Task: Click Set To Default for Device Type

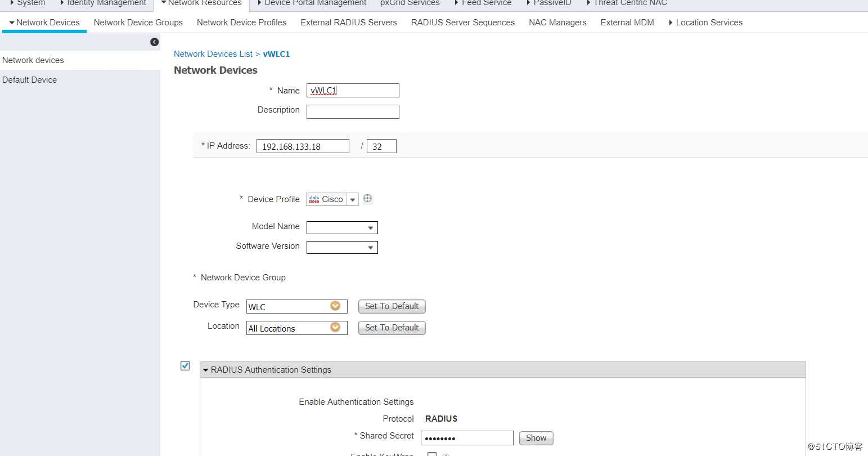Action: [x=392, y=306]
